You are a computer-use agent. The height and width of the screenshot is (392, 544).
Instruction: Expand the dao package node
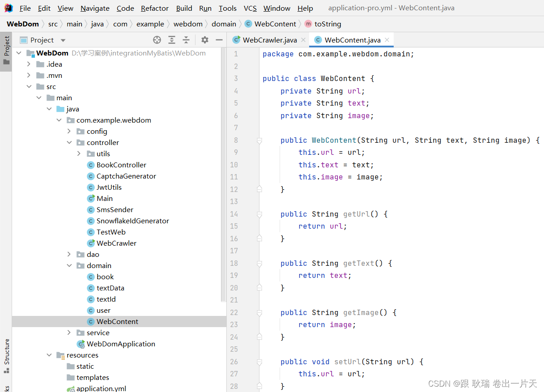pyautogui.click(x=69, y=254)
